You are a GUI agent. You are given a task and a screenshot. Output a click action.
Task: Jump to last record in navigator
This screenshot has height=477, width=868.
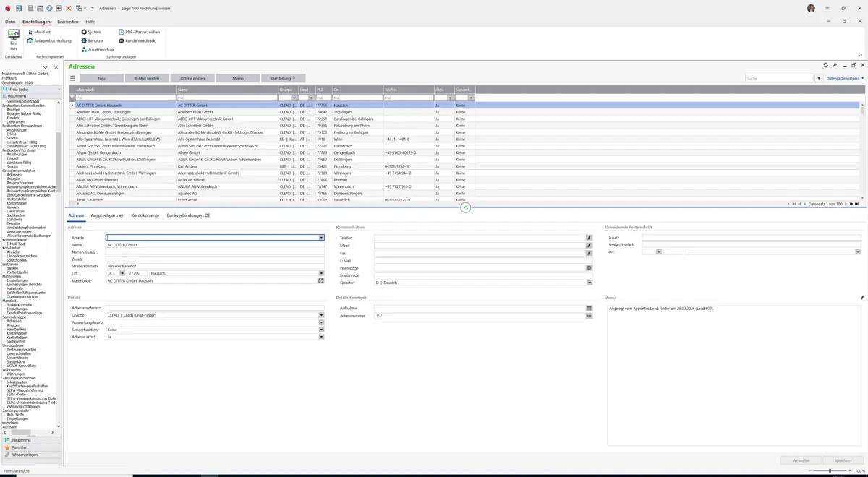pos(856,204)
